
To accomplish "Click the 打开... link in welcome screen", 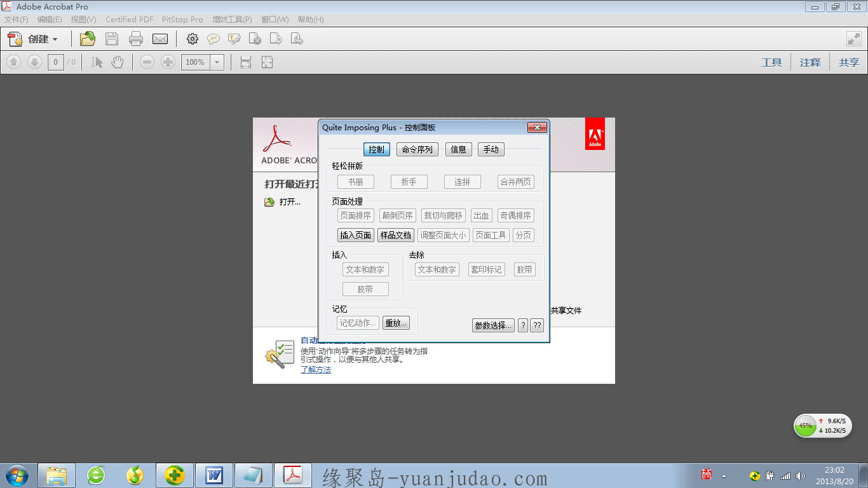I will 290,202.
